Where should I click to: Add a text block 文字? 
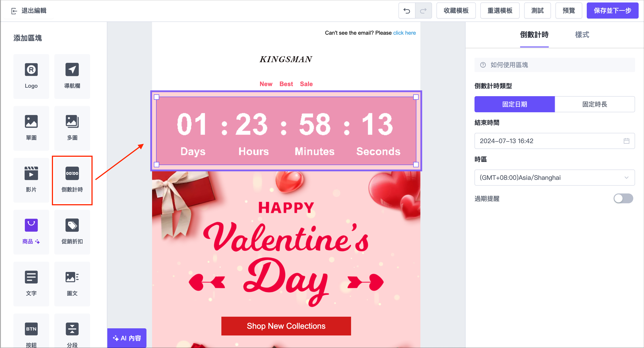[x=31, y=284]
